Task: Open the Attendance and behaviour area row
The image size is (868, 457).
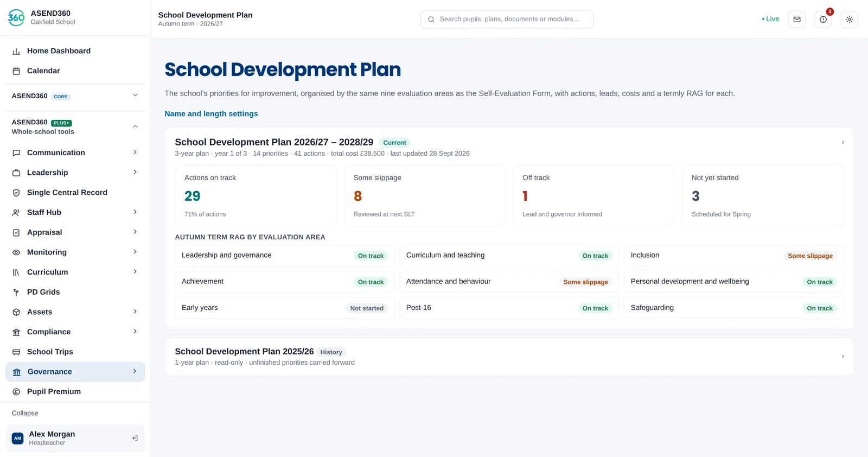Action: pos(509,282)
